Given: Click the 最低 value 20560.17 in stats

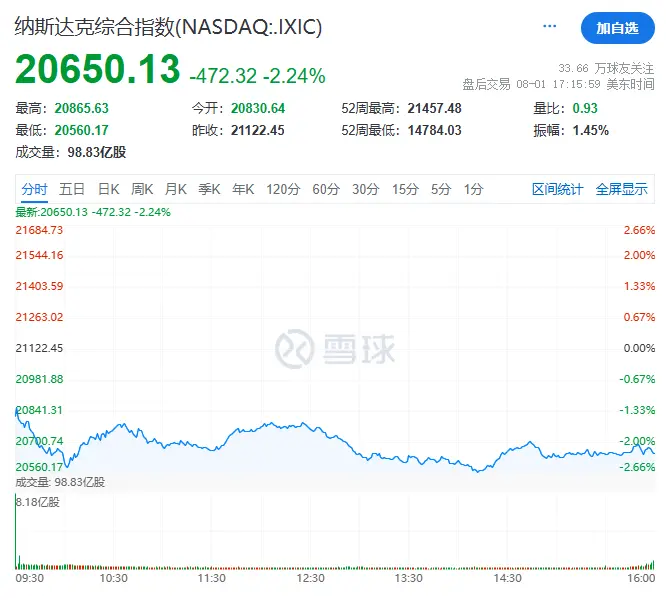Looking at the screenshot, I should click(x=82, y=130).
